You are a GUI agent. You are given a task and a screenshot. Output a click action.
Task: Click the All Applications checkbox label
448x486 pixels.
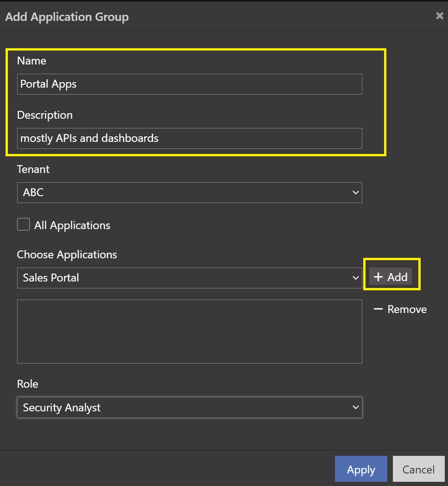click(72, 226)
